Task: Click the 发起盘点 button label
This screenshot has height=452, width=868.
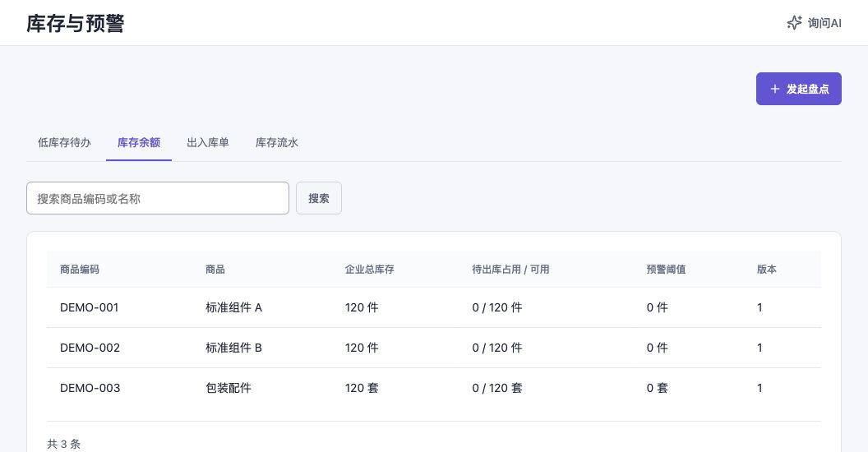Action: 808,89
